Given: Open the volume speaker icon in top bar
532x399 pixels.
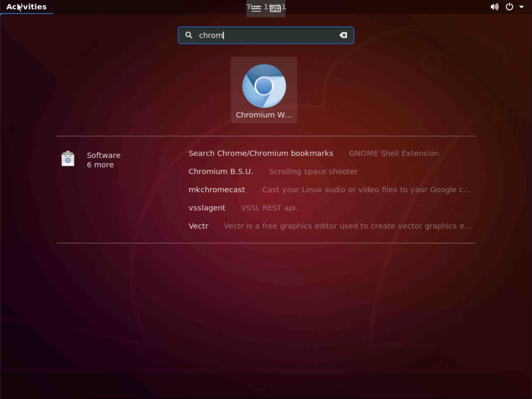Looking at the screenshot, I should [494, 7].
